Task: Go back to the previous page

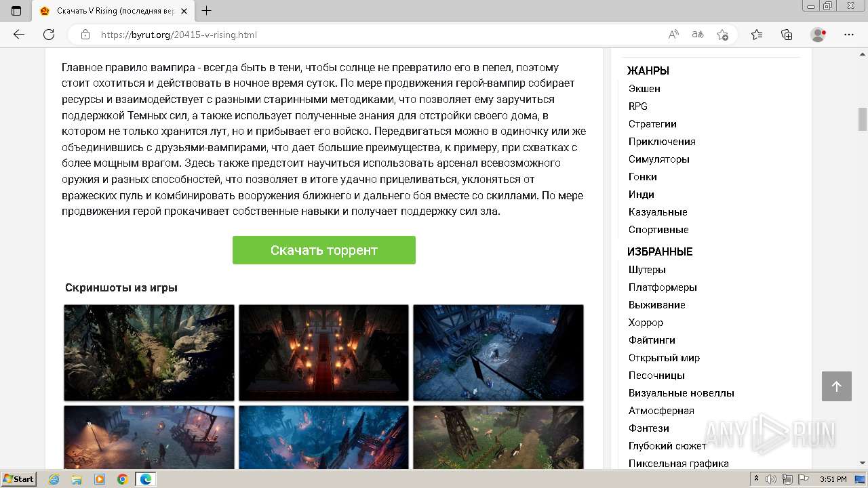Action: (19, 35)
